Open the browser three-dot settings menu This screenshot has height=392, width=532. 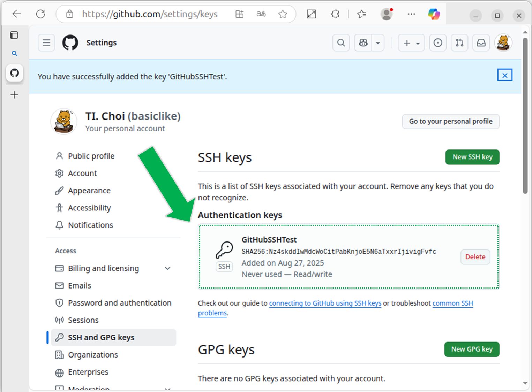click(x=411, y=14)
